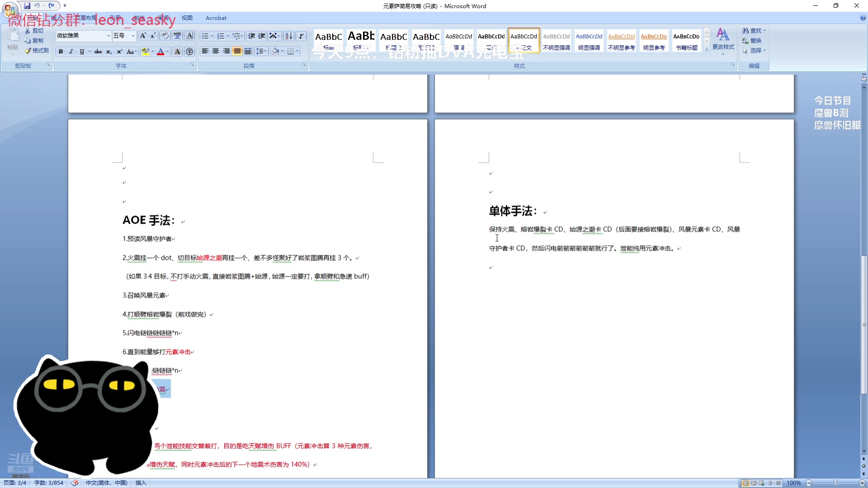Apply strikethrough formatting

[x=98, y=52]
